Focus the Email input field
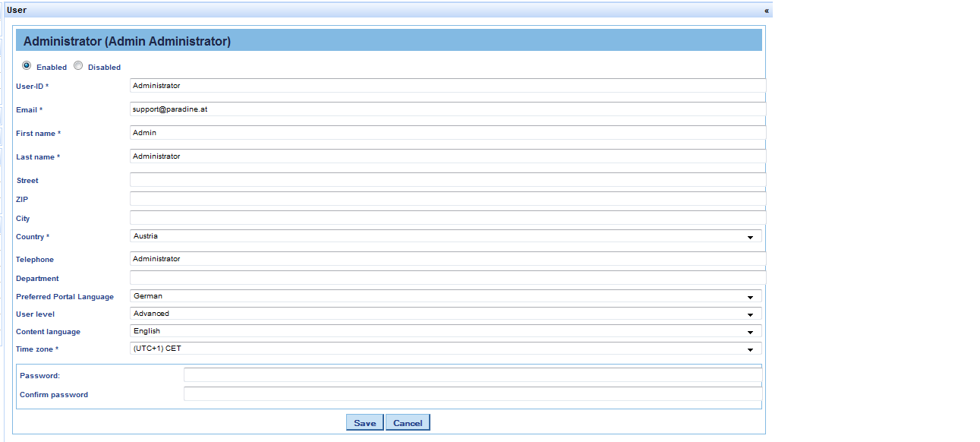Image resolution: width=980 pixels, height=442 pixels. (x=447, y=109)
